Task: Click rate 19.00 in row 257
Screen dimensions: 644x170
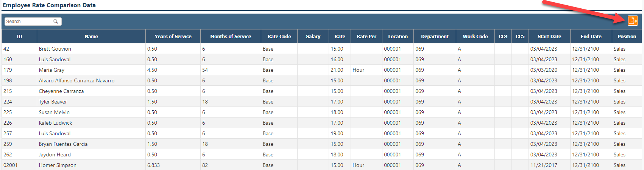Action: point(337,133)
